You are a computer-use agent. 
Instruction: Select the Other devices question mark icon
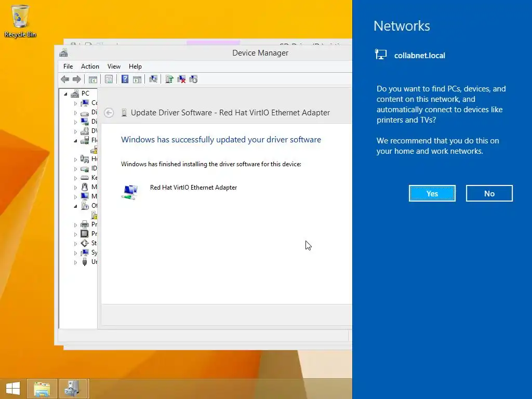(85, 206)
